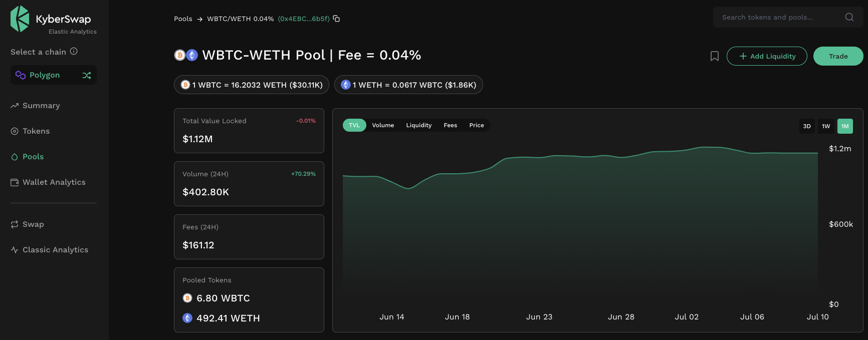The image size is (868, 340).
Task: Copy the pool address with copy icon
Action: tap(336, 19)
